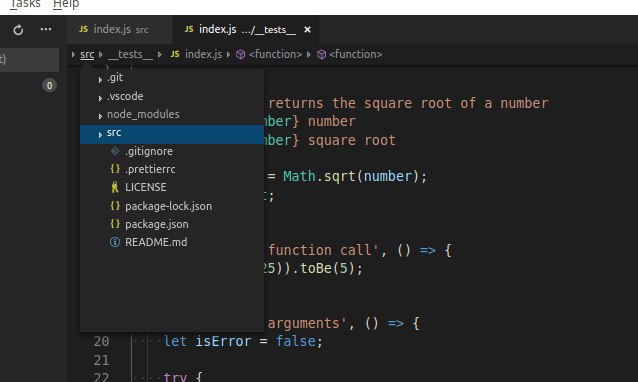Select the index.js __tests__ tab
Image resolution: width=638 pixels, height=382 pixels.
(245, 30)
